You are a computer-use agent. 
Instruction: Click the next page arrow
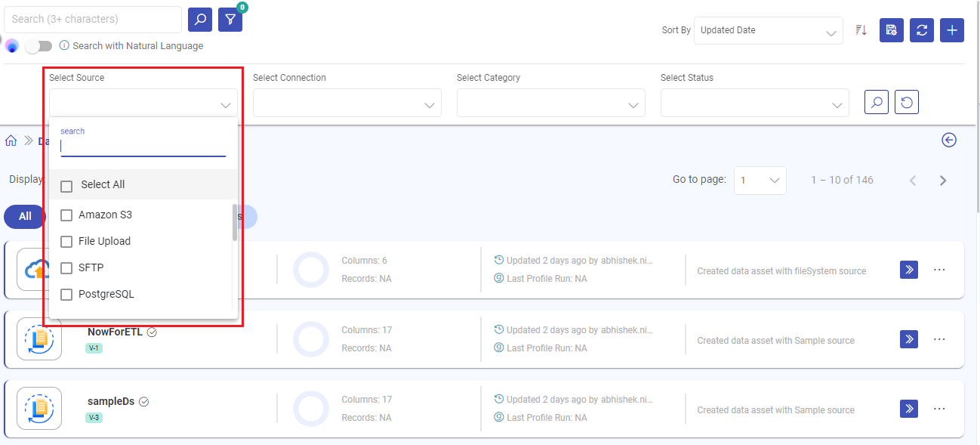coord(942,180)
